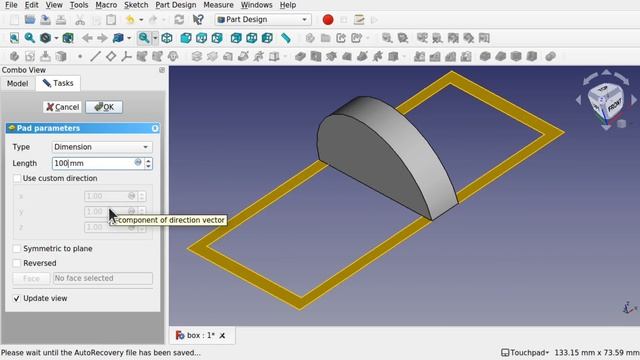
Task: Click the Cancel button
Action: (62, 107)
